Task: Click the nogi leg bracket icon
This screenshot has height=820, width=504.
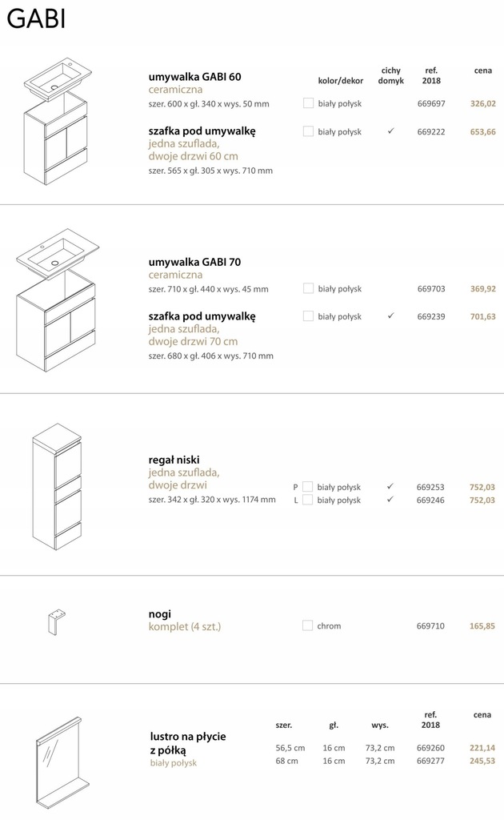Action: [x=56, y=621]
